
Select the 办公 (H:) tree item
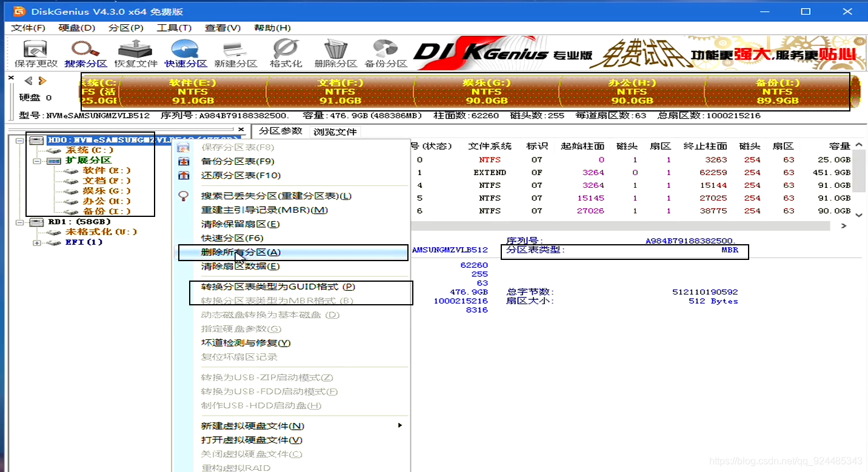pos(107,201)
